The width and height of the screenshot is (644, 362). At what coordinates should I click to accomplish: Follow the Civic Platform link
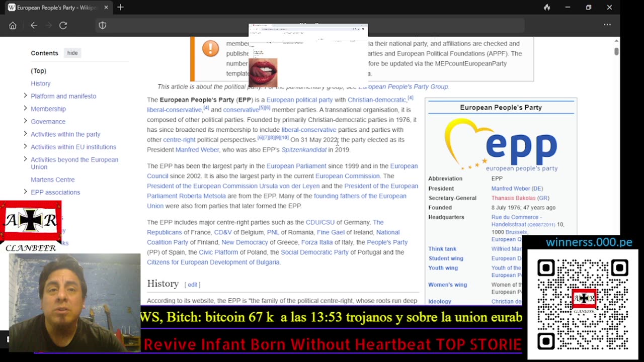218,252
